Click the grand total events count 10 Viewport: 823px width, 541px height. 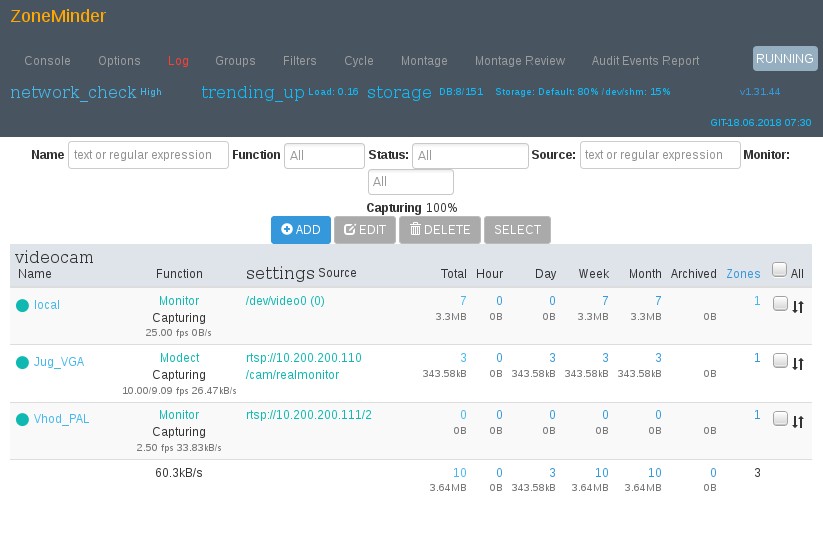(460, 473)
